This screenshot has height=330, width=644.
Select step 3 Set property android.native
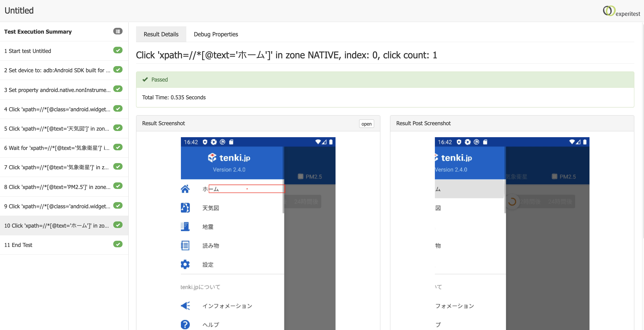point(64,90)
